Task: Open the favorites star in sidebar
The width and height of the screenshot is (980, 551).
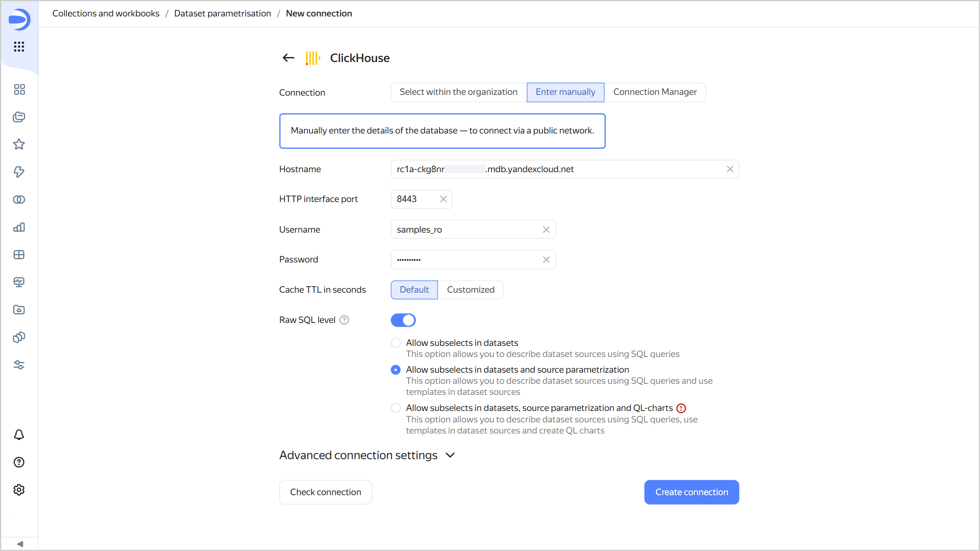Action: 19,144
